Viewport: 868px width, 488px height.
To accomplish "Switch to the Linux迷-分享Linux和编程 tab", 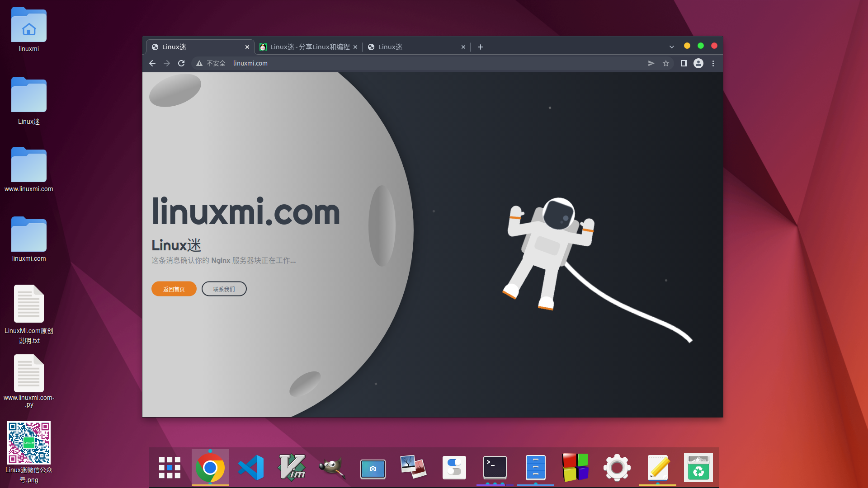I will tap(309, 47).
